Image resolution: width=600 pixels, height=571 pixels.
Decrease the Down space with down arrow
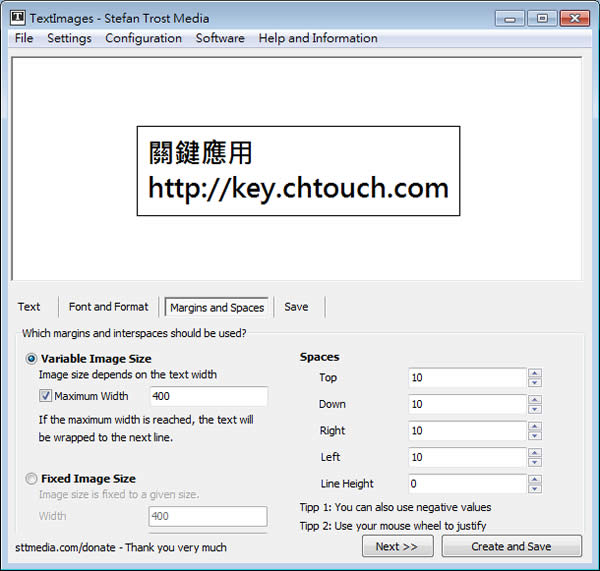click(x=535, y=409)
